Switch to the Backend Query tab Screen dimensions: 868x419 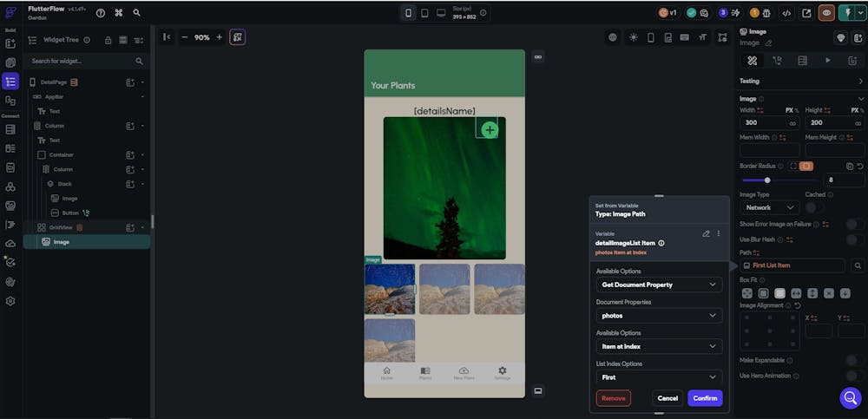click(802, 61)
